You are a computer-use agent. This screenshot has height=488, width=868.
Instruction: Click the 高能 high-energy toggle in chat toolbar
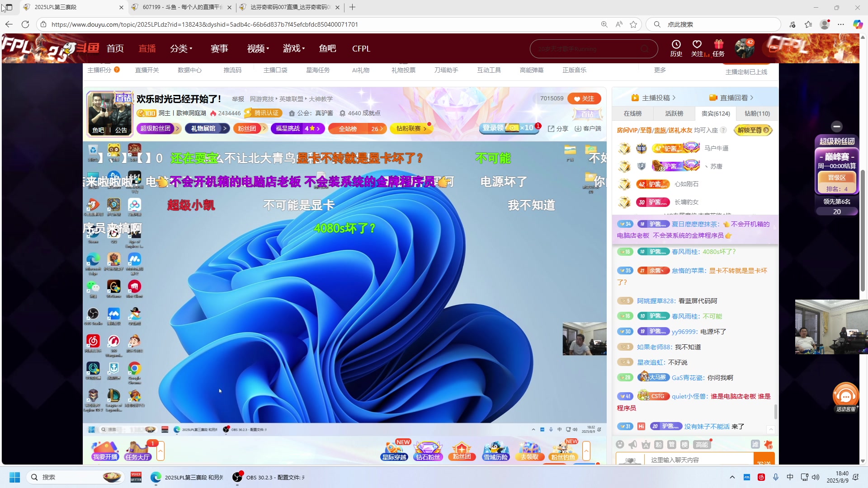pyautogui.click(x=702, y=445)
